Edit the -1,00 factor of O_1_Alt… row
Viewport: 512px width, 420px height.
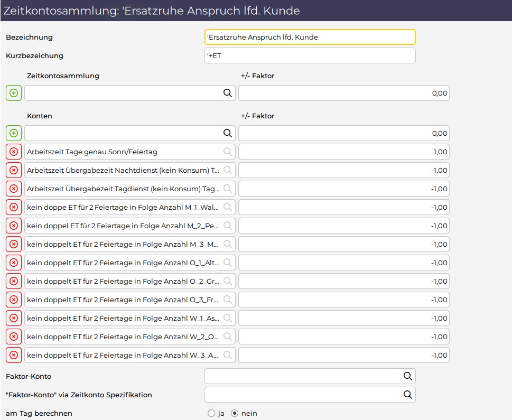click(344, 263)
